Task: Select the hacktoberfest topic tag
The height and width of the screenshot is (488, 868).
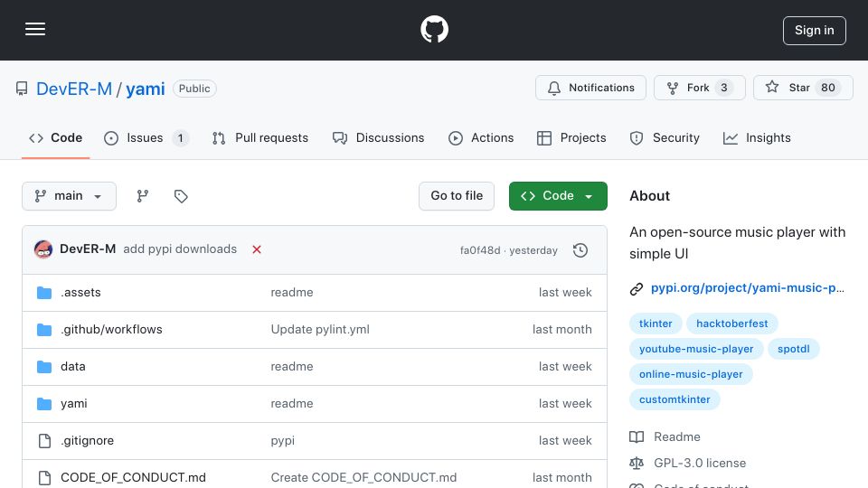Action: (731, 324)
